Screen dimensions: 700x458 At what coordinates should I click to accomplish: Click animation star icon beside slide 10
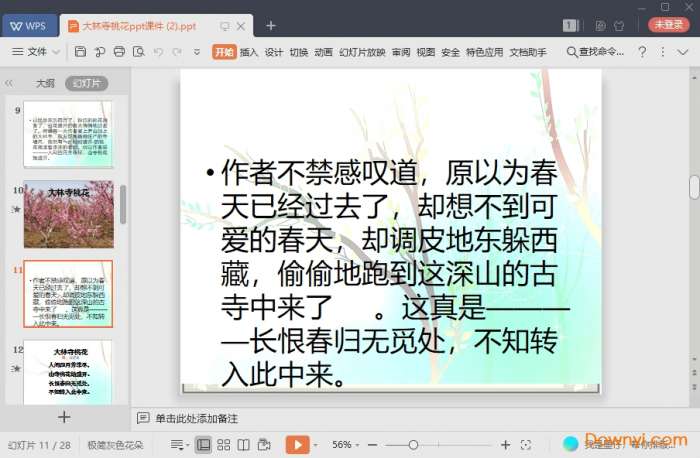click(x=17, y=209)
